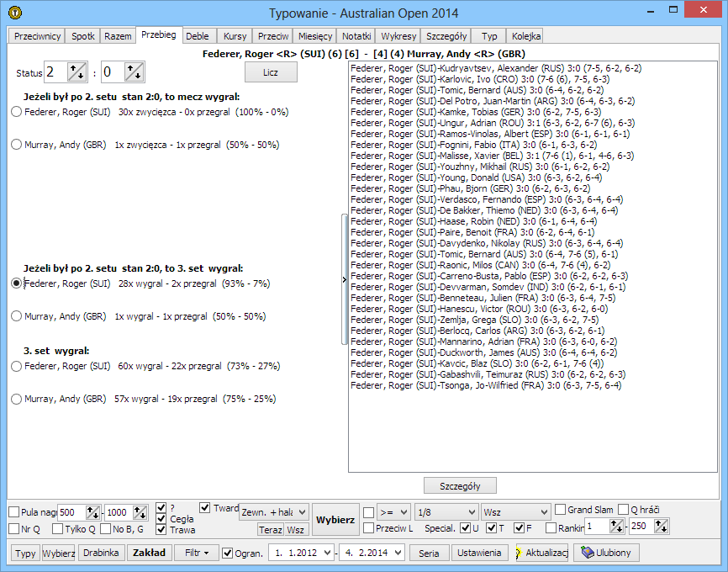The image size is (728, 572).
Task: Toggle the Tylko Q checkbox
Action: [57, 529]
